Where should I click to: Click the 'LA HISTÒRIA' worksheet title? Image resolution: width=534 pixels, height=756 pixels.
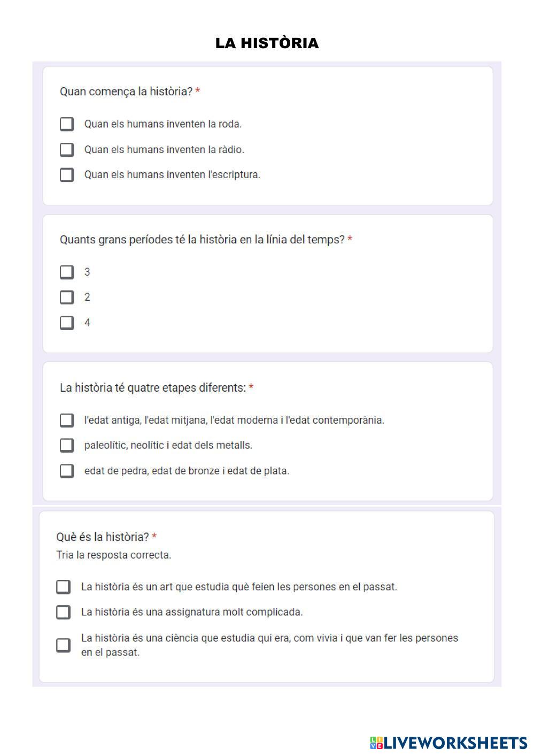click(x=267, y=43)
